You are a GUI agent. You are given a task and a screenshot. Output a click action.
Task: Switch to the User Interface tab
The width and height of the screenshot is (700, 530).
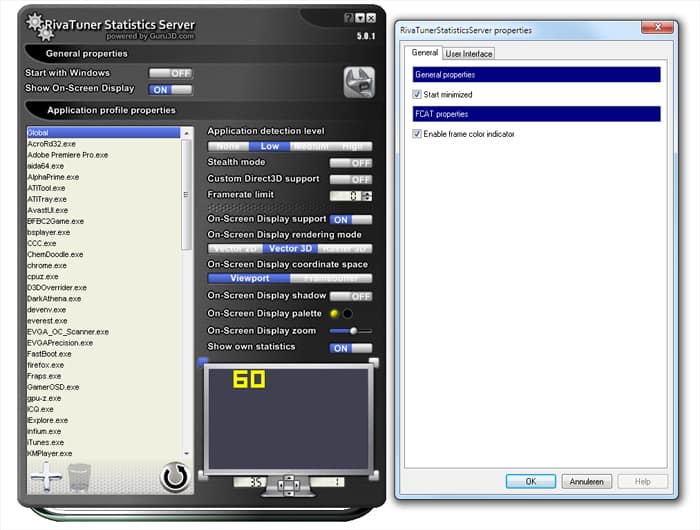click(468, 53)
